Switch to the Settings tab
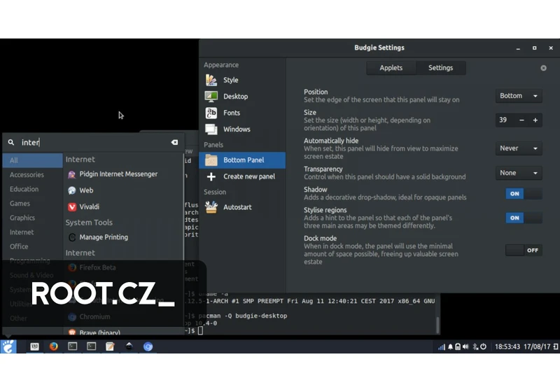Image resolution: width=560 pixels, height=392 pixels. point(441,68)
